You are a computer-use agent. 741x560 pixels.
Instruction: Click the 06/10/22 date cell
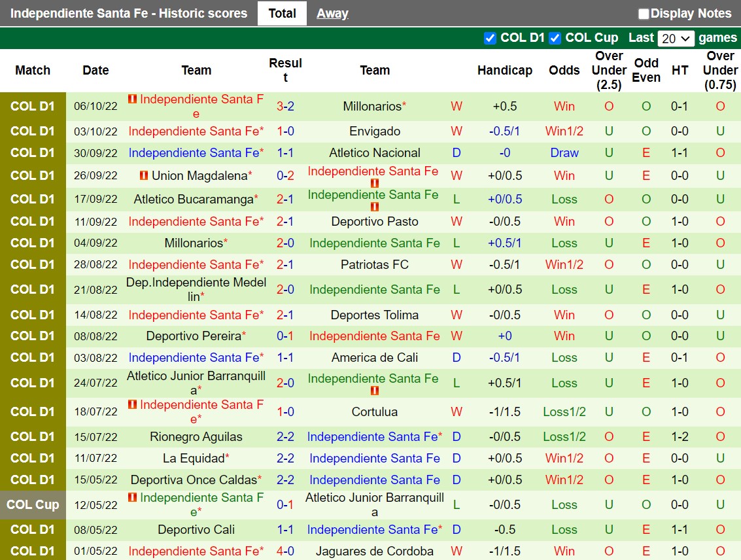[95, 107]
